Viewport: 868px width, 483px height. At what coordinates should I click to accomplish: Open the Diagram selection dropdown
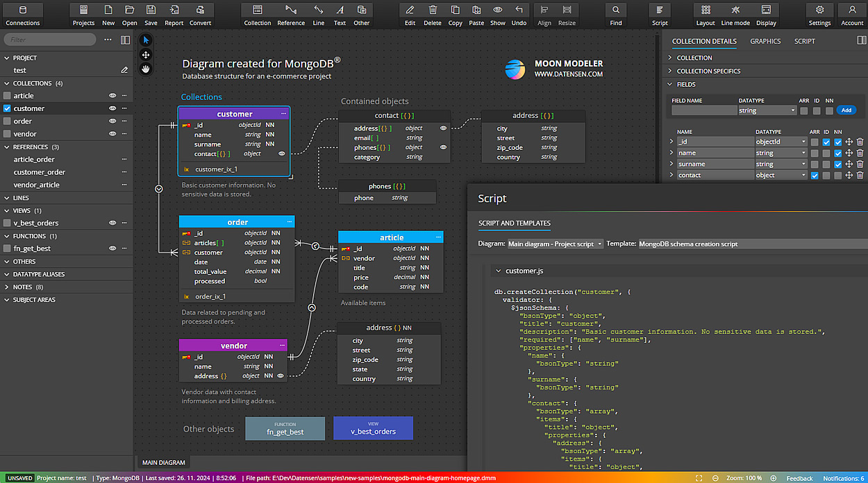[x=556, y=244]
